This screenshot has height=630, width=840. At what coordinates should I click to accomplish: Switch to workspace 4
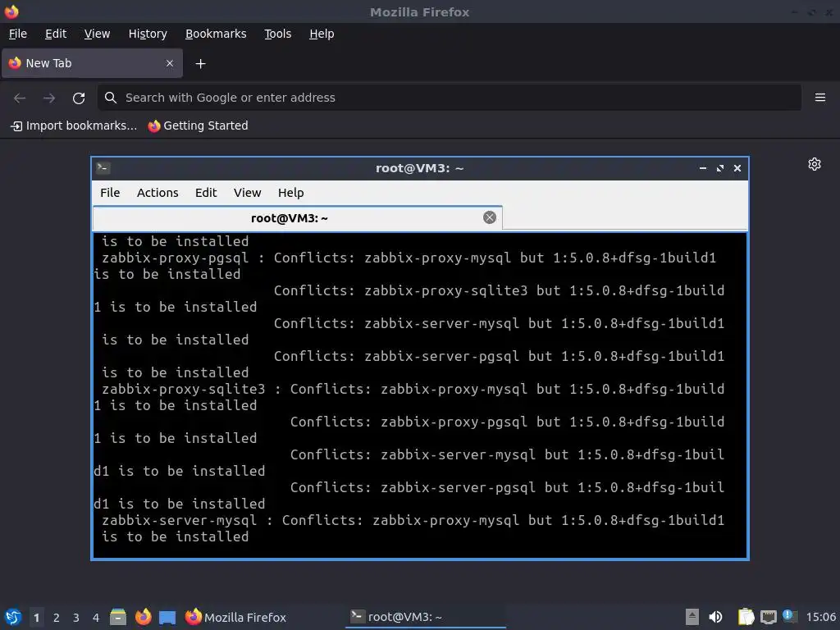[x=96, y=618]
